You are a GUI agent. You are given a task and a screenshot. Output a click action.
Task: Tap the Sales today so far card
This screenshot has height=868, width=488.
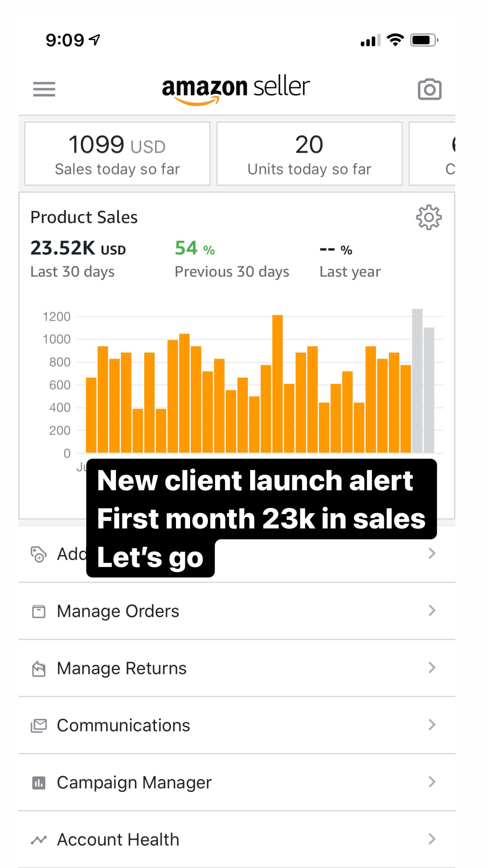click(117, 154)
